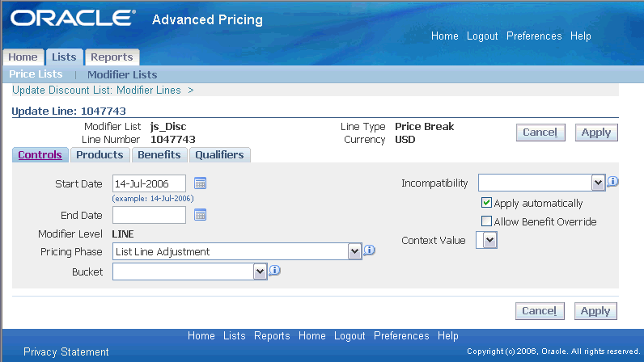
Task: Click the Oracle logo
Action: tap(73, 19)
